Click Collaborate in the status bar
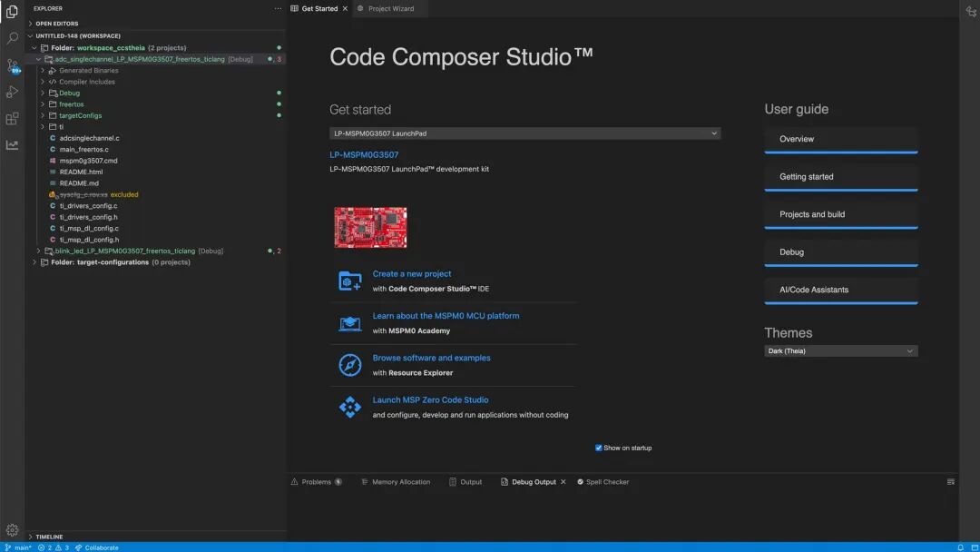 pos(97,547)
